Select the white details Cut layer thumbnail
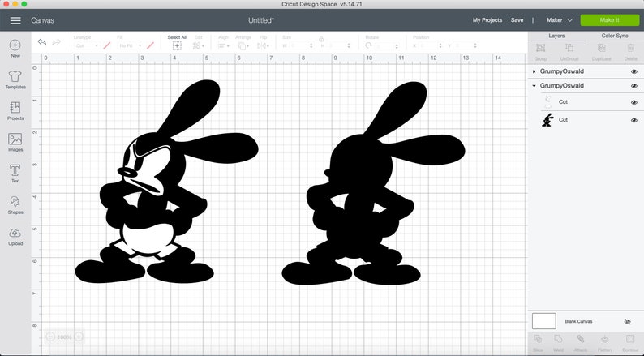Viewport: 644px width, 356px height. point(547,102)
